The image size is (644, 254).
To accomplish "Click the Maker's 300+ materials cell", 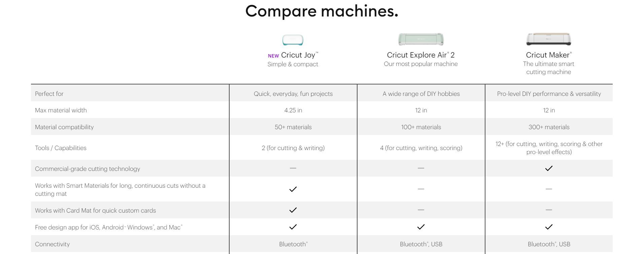I will coord(549,127).
